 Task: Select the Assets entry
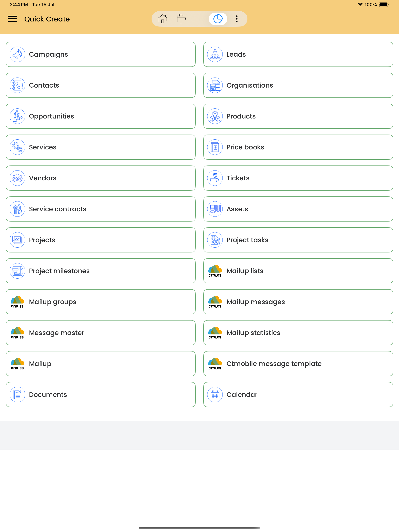pos(298,209)
